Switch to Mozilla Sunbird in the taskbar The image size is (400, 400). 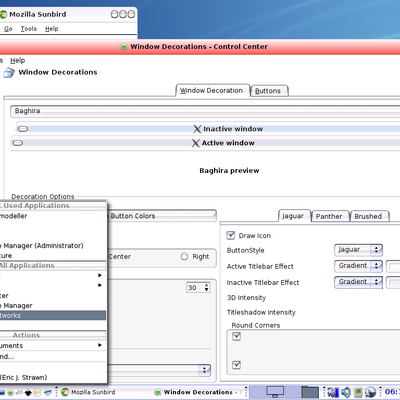pos(89,392)
